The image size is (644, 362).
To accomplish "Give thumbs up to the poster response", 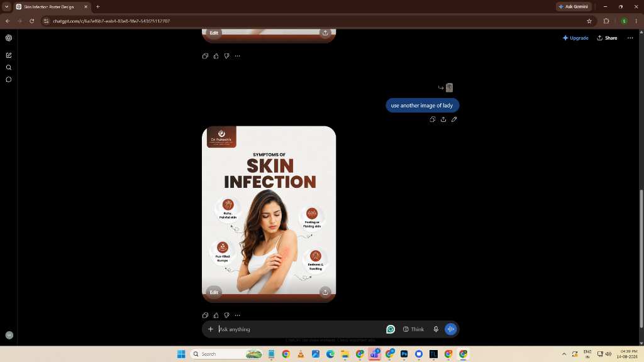I will [x=216, y=315].
